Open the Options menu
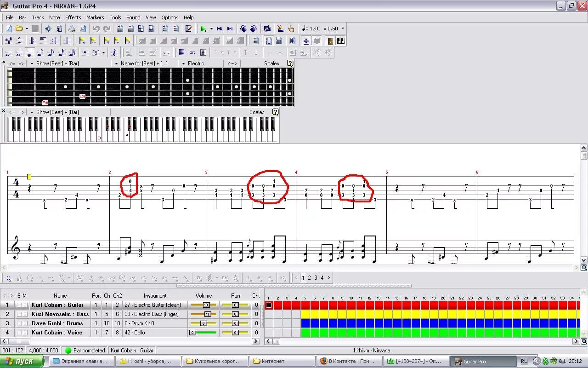Viewport: 588px width, 368px height. coord(170,17)
